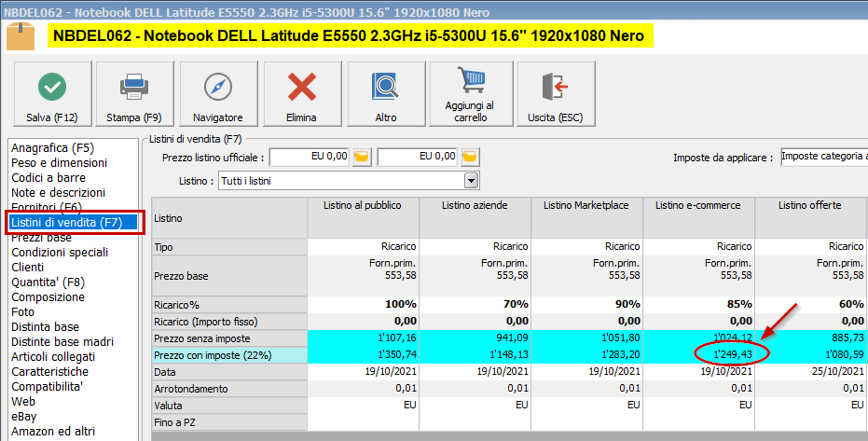
Task: Click the Listino e-commerce column header
Action: (x=698, y=218)
